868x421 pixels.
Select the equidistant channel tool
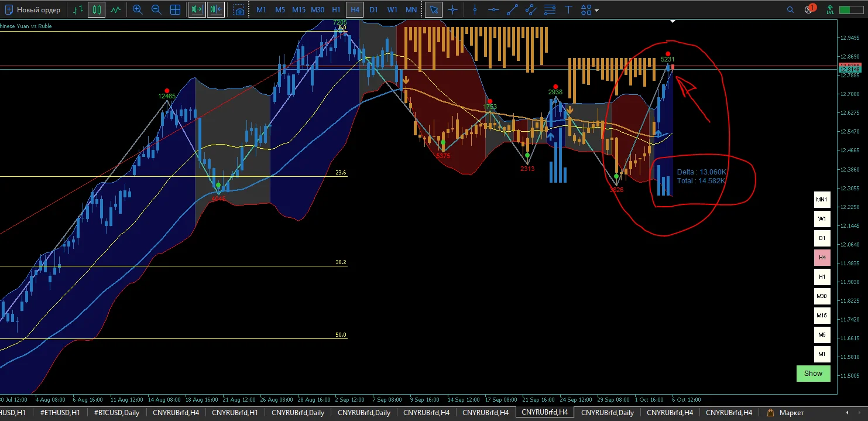tap(531, 10)
